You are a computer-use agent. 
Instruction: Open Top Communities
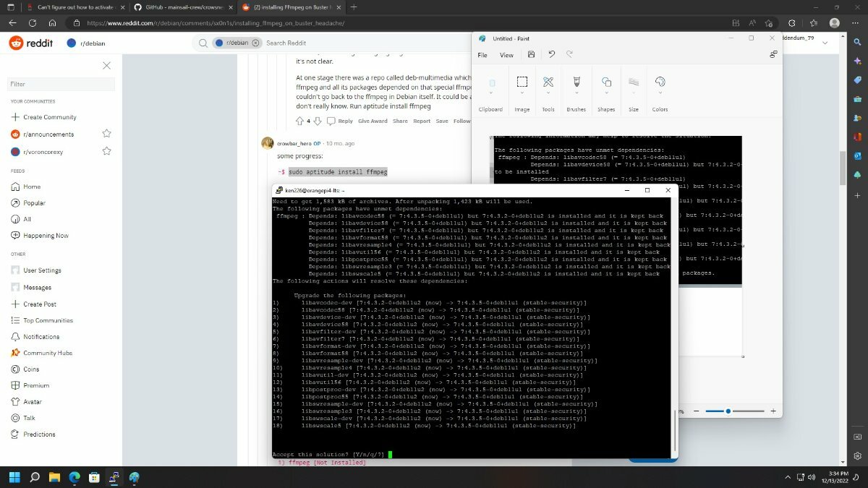[43, 320]
